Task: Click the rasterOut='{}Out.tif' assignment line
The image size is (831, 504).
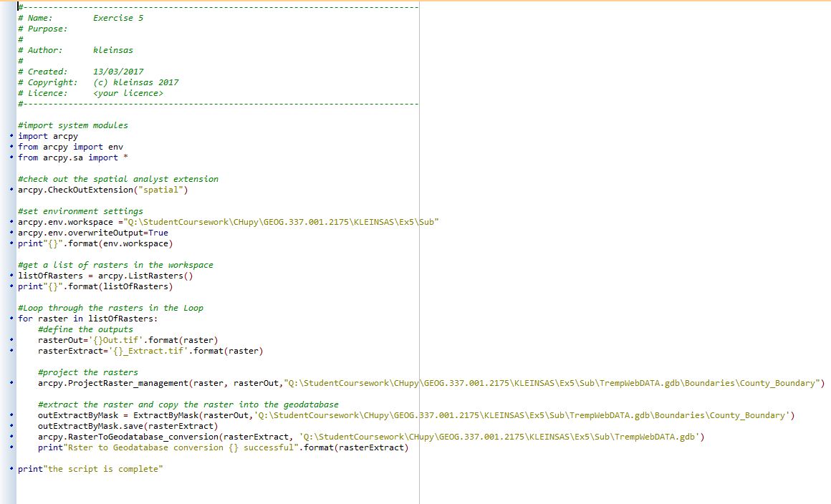Action: 128,340
